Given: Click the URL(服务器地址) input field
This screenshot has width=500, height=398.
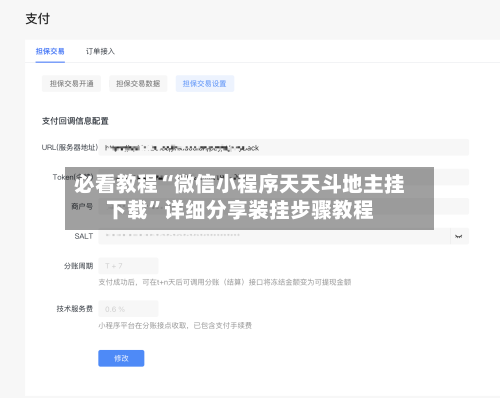Looking at the screenshot, I should click(284, 147).
